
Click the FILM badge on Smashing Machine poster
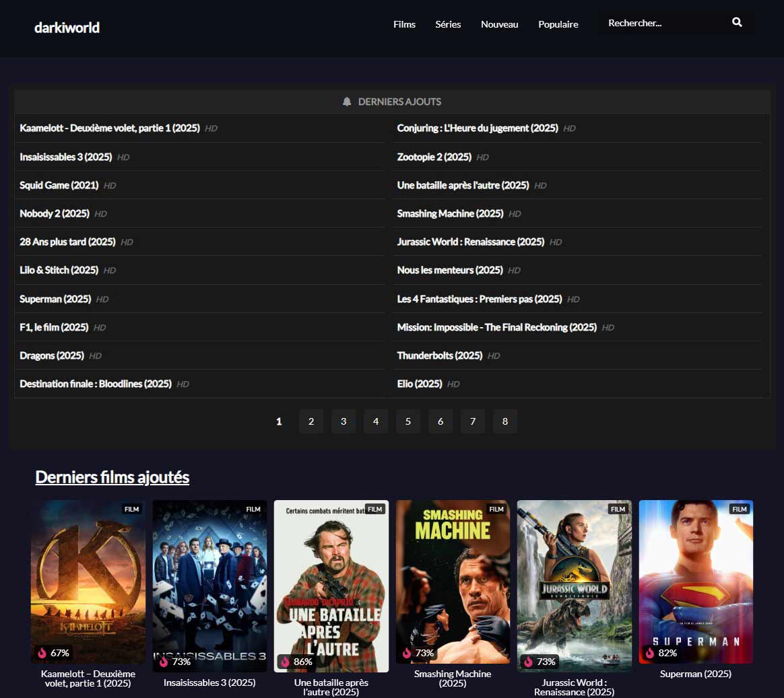[x=496, y=509]
